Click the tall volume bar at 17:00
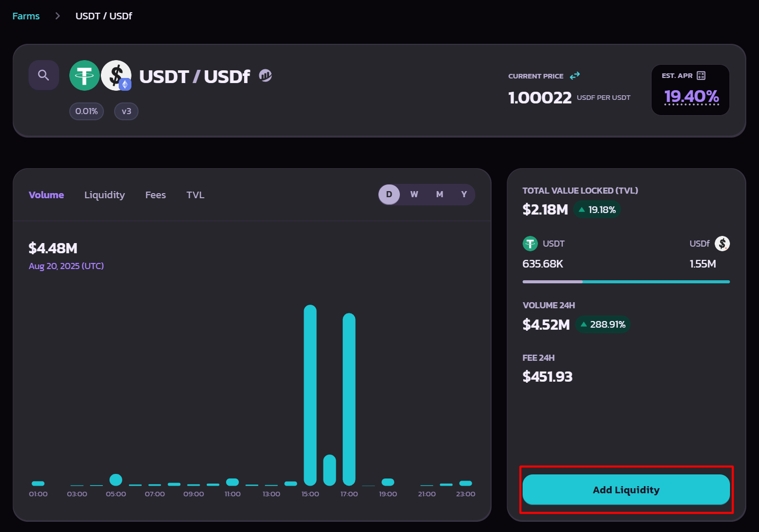759x532 pixels. tap(349, 399)
